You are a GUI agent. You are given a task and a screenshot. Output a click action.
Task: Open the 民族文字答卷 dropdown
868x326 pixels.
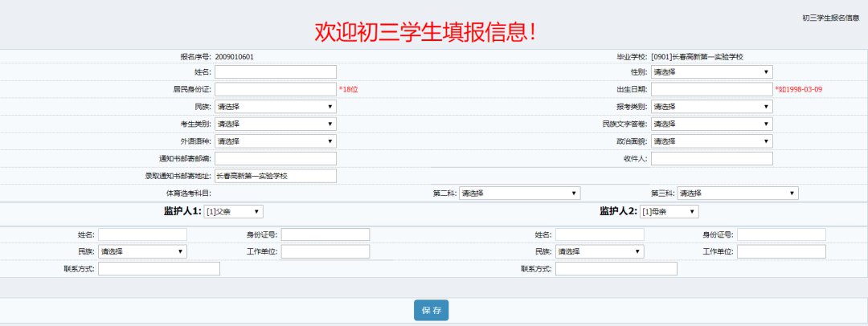click(x=711, y=124)
